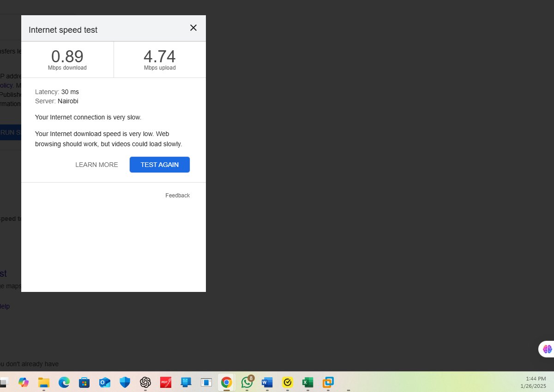The height and width of the screenshot is (392, 554).
Task: Open Microsoft Store taskbar icon
Action: tap(84, 382)
